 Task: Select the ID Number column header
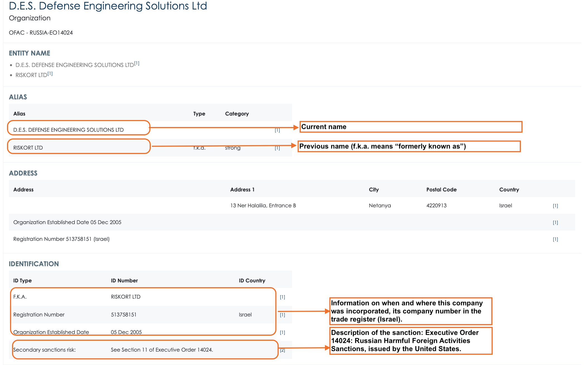click(x=124, y=280)
